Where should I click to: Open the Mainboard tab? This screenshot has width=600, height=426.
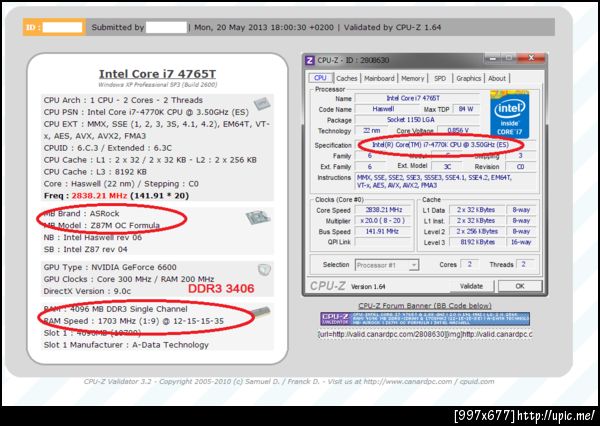pyautogui.click(x=379, y=78)
